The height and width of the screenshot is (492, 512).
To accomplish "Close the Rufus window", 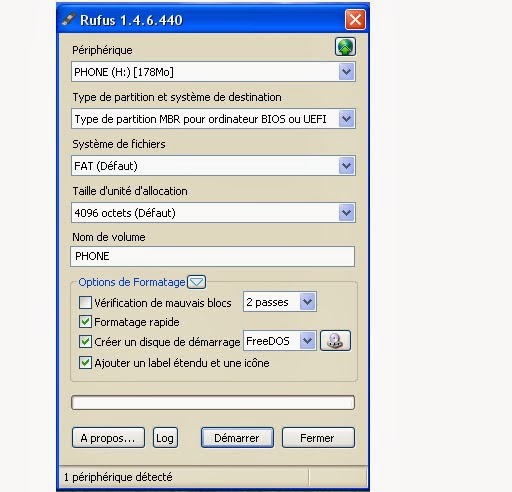I will coord(355,20).
